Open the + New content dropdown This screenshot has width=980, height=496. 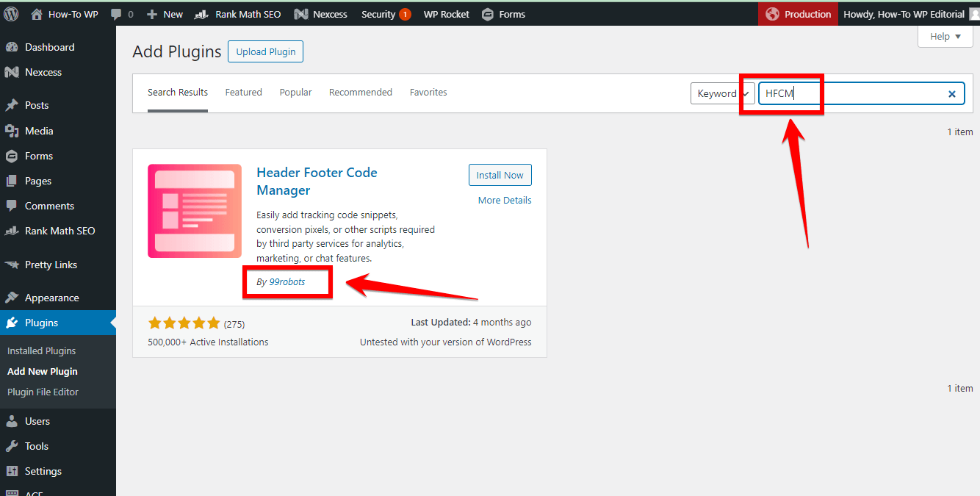tap(165, 14)
